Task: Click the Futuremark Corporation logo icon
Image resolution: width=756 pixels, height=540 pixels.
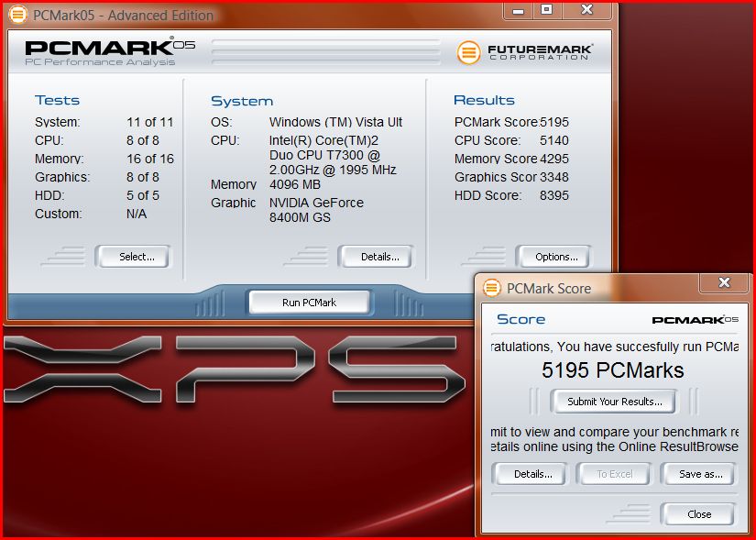Action: (x=468, y=52)
